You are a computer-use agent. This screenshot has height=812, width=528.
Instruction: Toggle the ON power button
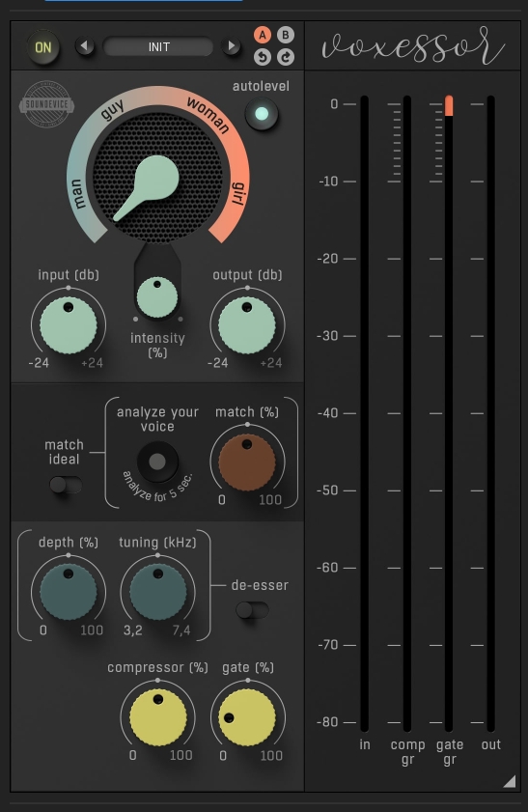(43, 47)
